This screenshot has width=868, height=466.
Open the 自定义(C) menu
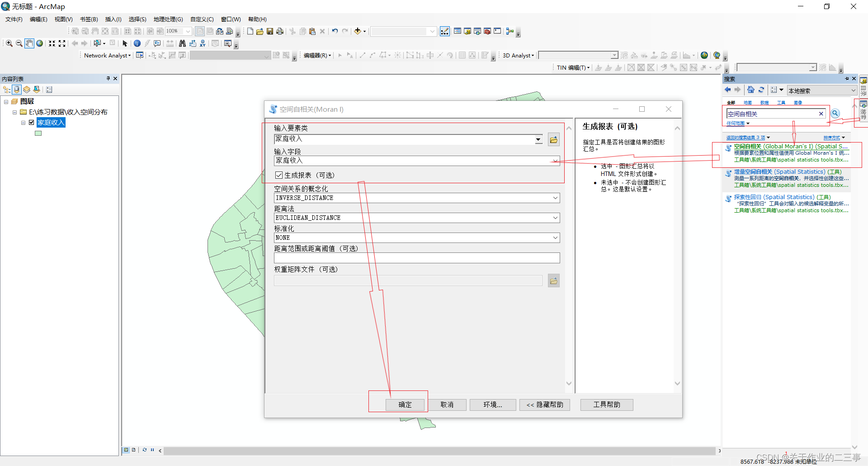202,19
